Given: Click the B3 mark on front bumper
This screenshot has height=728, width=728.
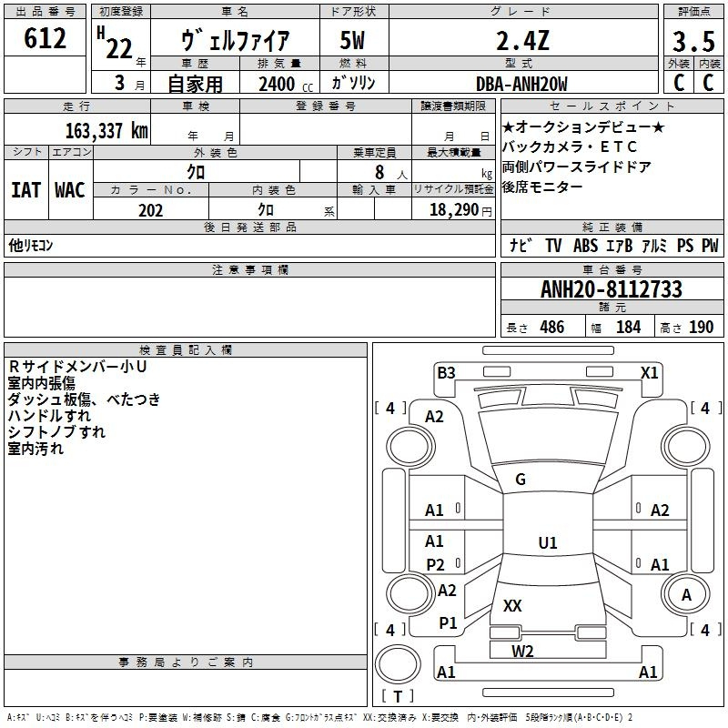Looking at the screenshot, I should pos(446,373).
